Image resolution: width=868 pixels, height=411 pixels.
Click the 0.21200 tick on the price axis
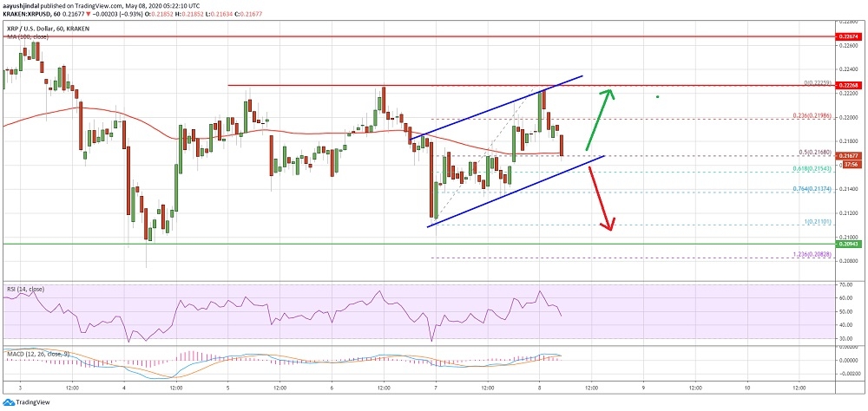click(x=850, y=213)
